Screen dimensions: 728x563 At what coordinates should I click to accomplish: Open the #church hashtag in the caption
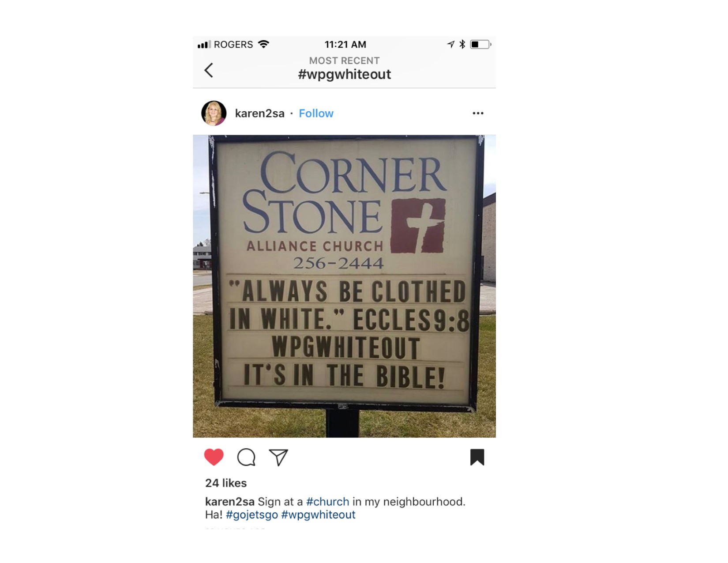[x=327, y=502]
